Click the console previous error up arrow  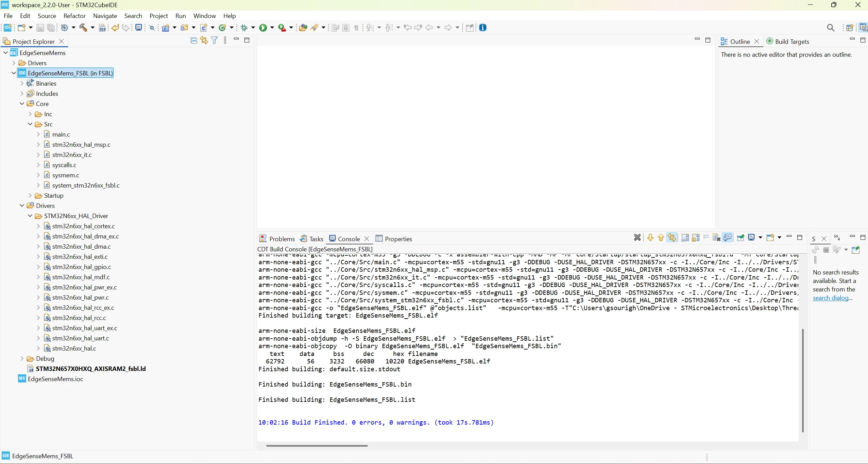(x=661, y=237)
